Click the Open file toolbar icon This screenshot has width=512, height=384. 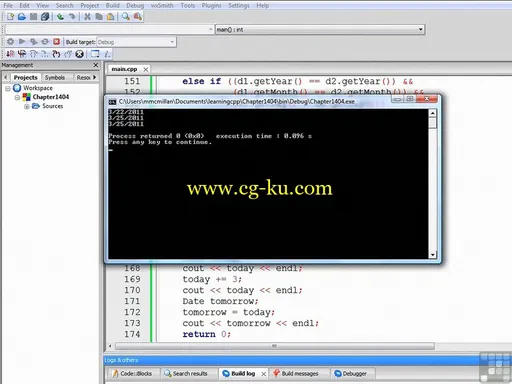pos(22,16)
